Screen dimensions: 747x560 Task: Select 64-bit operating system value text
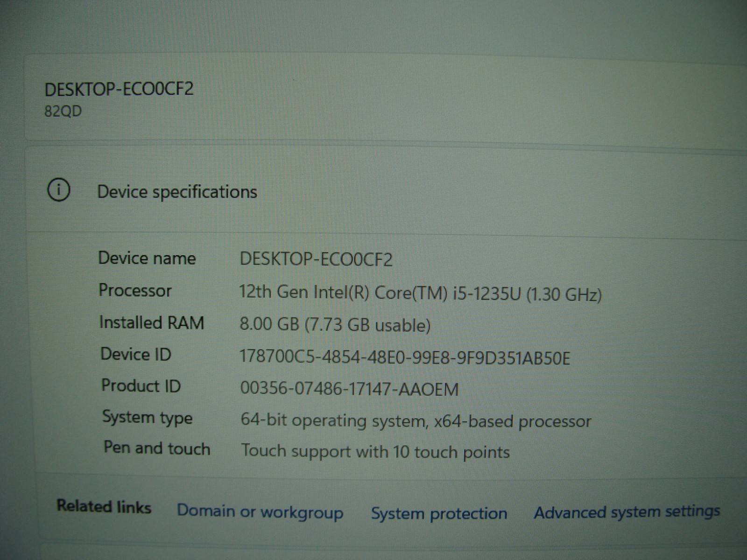(416, 421)
